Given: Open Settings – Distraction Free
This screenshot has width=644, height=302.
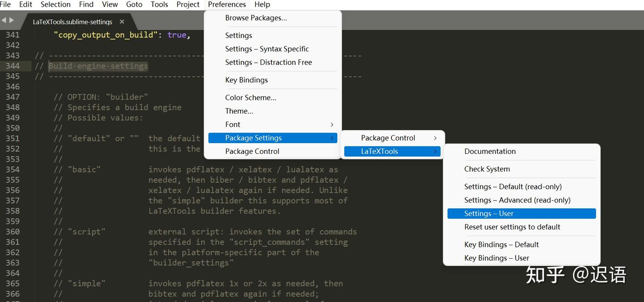Looking at the screenshot, I should (268, 62).
